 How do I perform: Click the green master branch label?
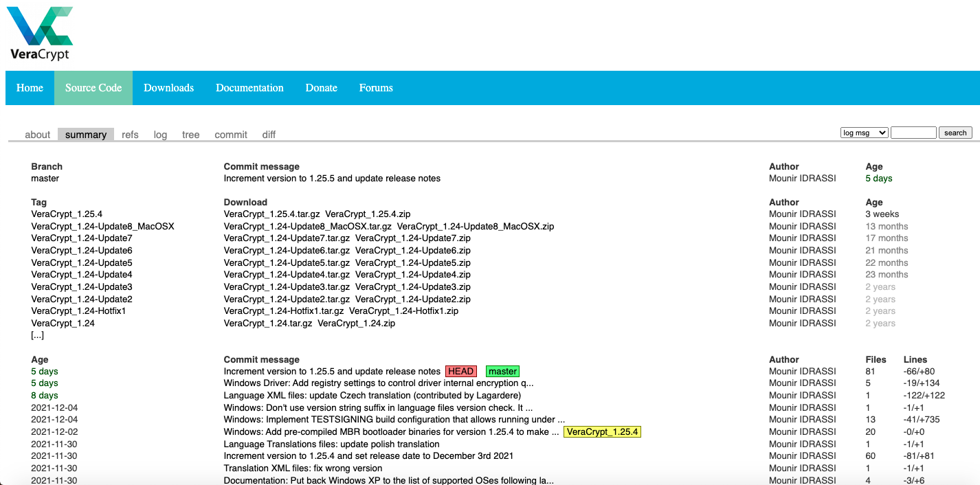click(x=502, y=372)
